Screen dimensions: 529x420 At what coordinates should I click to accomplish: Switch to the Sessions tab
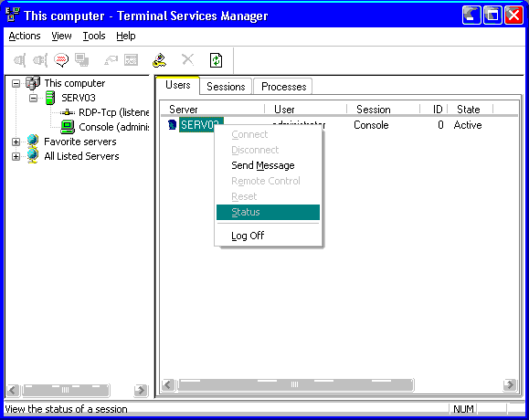(226, 87)
